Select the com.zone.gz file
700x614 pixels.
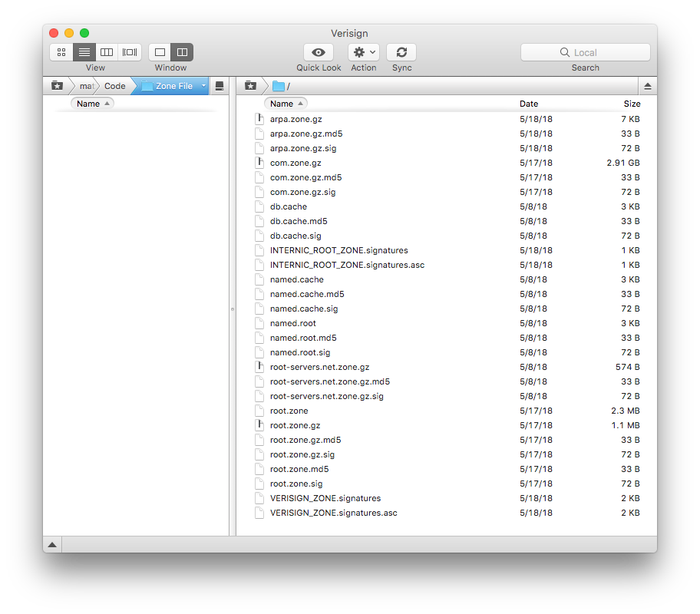[x=296, y=163]
